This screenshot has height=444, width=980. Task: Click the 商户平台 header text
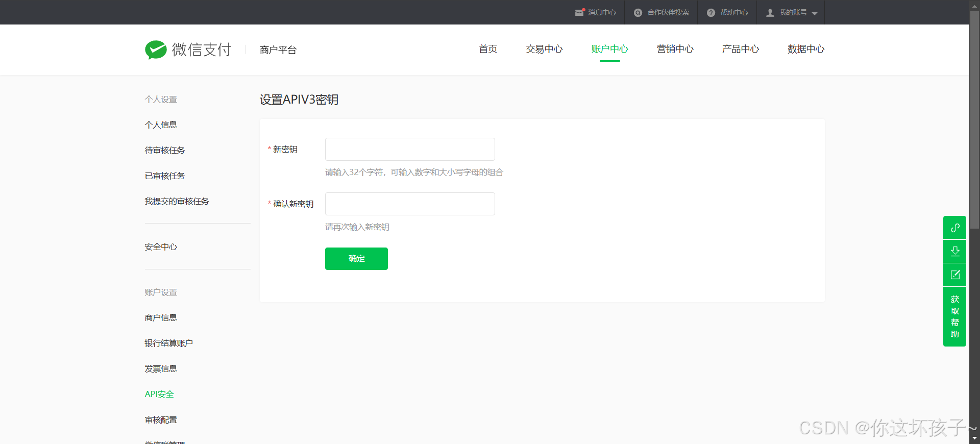tap(278, 50)
